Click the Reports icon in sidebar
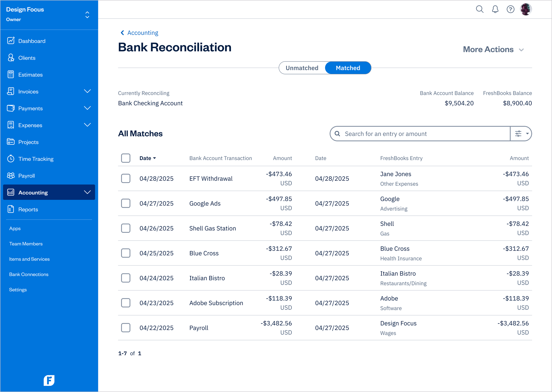This screenshot has height=392, width=552. 11,209
